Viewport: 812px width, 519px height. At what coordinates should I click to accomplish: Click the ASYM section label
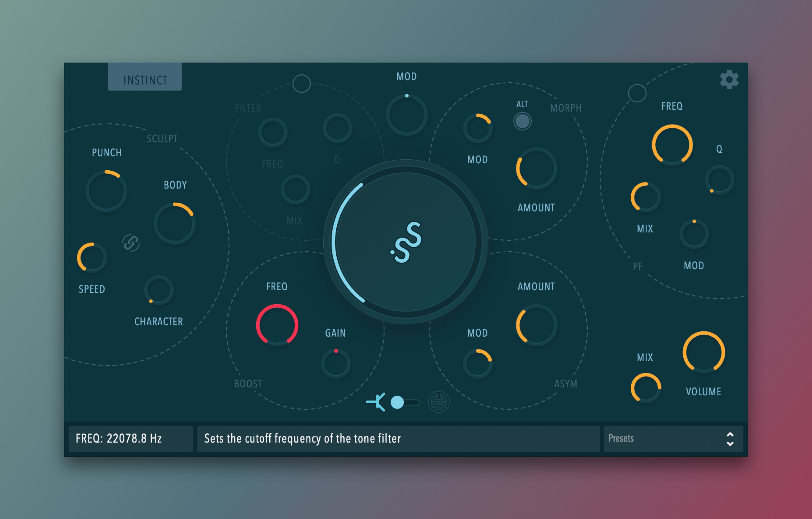coord(566,384)
